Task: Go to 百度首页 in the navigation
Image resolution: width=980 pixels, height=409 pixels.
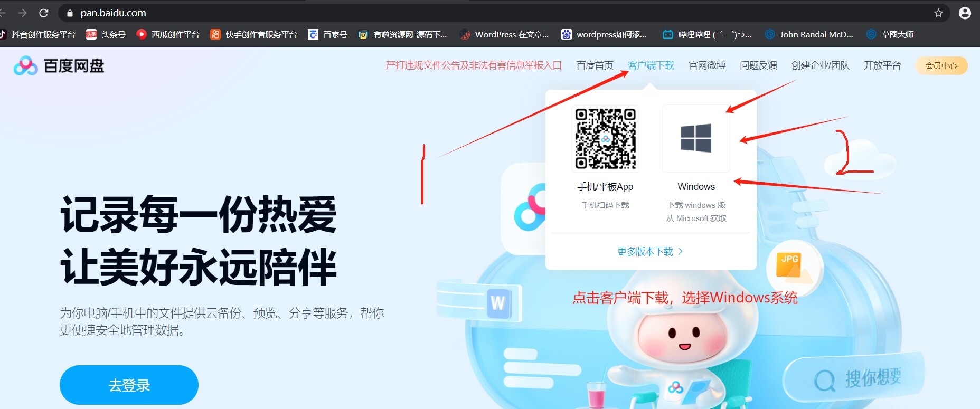Action: pos(595,65)
